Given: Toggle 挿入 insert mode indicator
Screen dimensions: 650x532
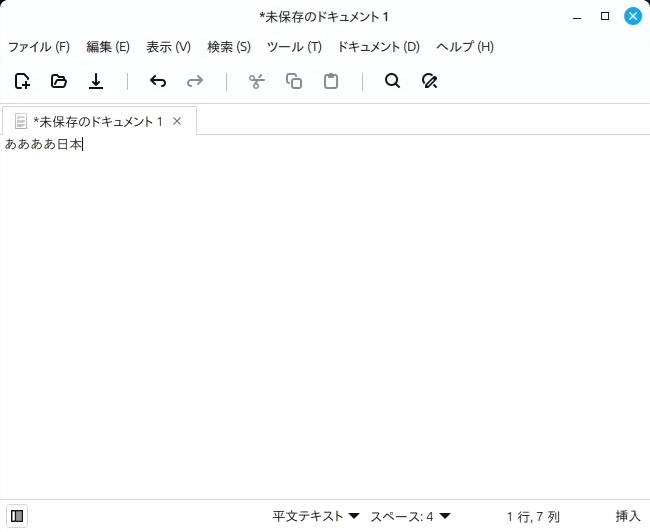Looking at the screenshot, I should pos(627,516).
